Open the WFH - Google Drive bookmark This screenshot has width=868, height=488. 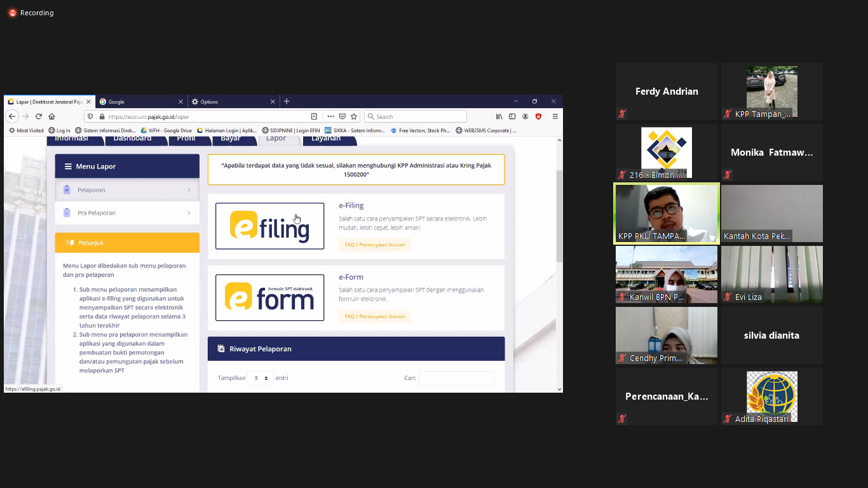[x=166, y=131]
